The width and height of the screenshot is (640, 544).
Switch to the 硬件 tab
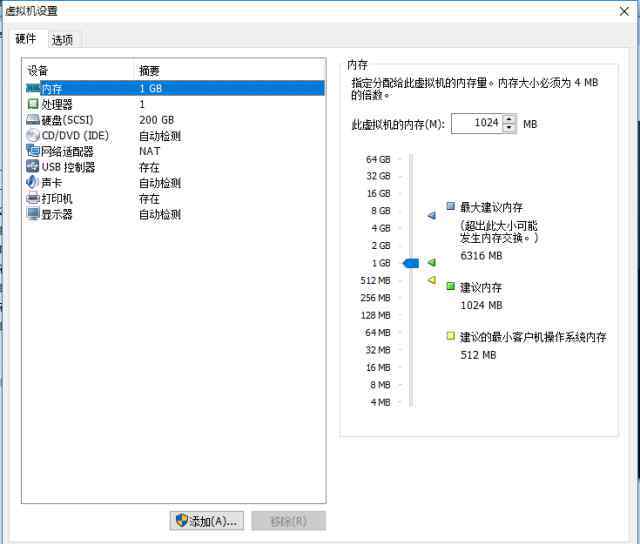coord(26,39)
